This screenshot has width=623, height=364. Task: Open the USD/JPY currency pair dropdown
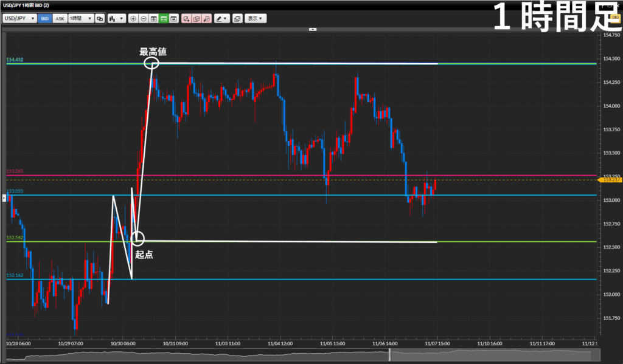[x=19, y=19]
